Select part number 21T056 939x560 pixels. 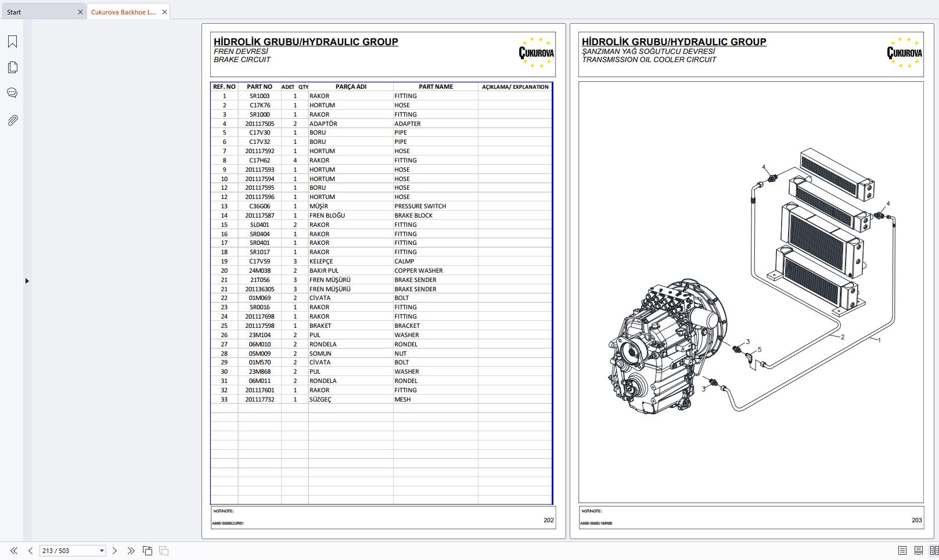click(x=260, y=280)
